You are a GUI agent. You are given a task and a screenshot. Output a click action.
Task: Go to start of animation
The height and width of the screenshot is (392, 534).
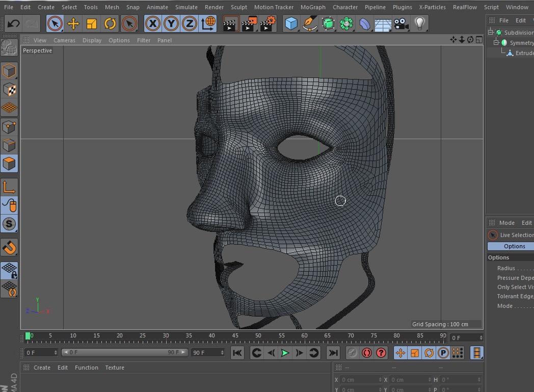click(237, 353)
